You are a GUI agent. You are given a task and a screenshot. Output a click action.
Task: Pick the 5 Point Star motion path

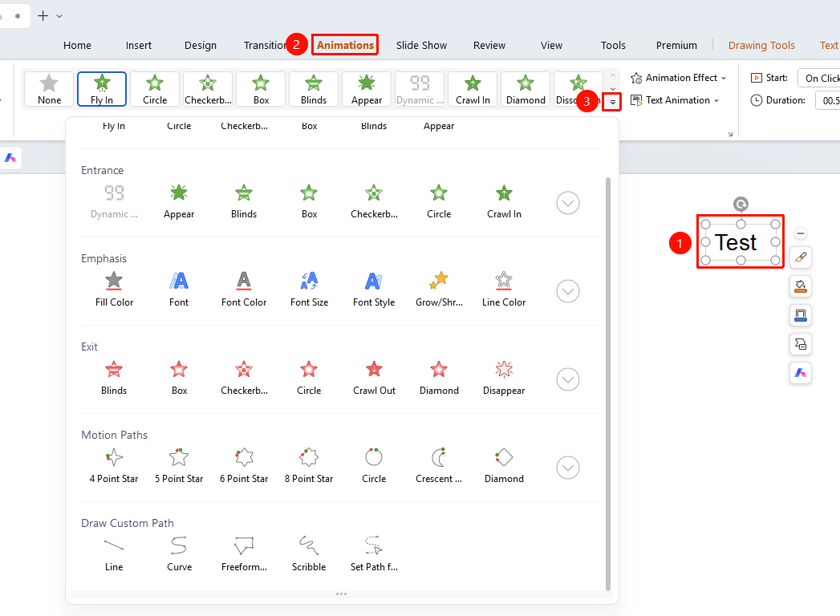[x=179, y=466]
